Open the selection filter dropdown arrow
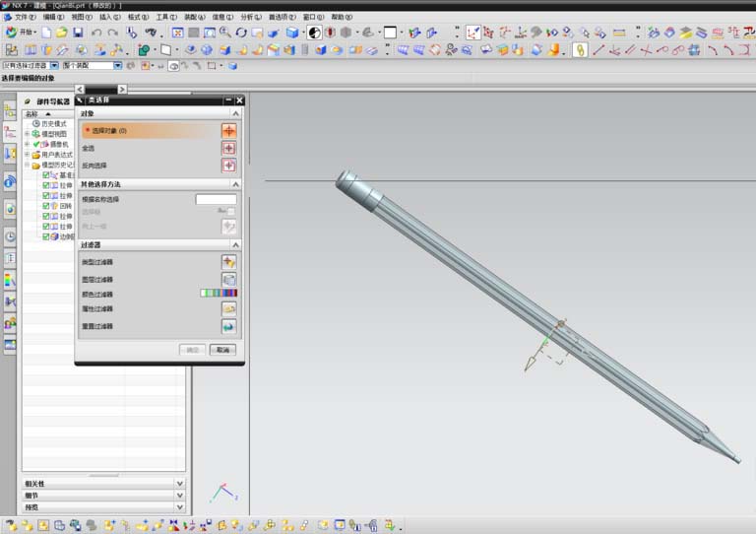 coord(54,65)
